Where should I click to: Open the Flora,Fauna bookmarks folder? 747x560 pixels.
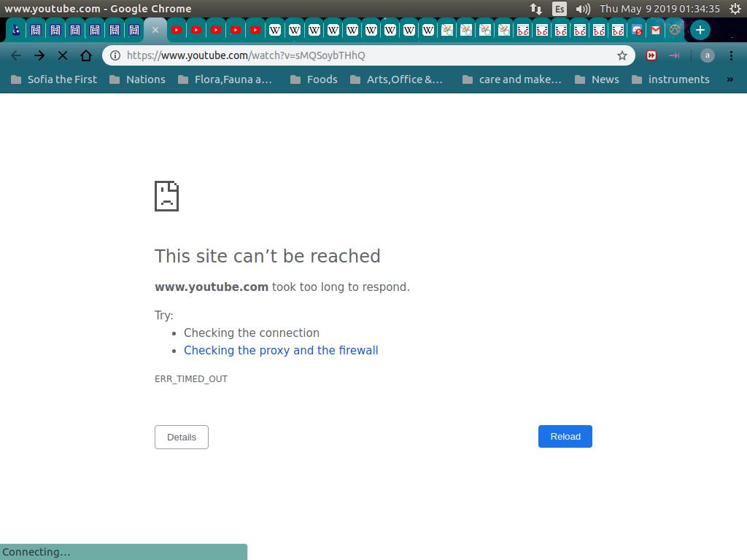(x=225, y=79)
